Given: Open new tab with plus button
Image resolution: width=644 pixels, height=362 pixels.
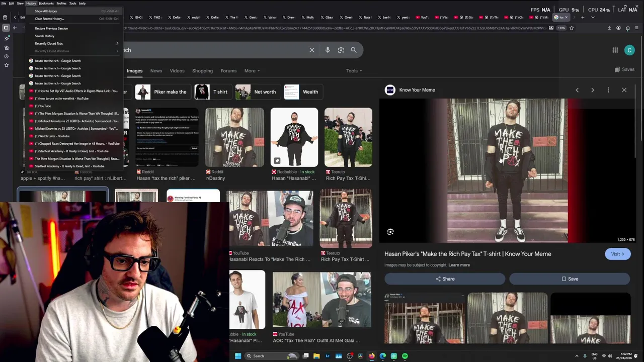Looking at the screenshot, I should point(583,17).
